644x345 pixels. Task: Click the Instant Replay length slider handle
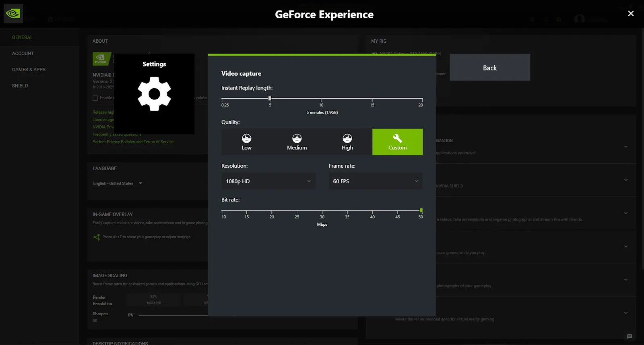[270, 98]
